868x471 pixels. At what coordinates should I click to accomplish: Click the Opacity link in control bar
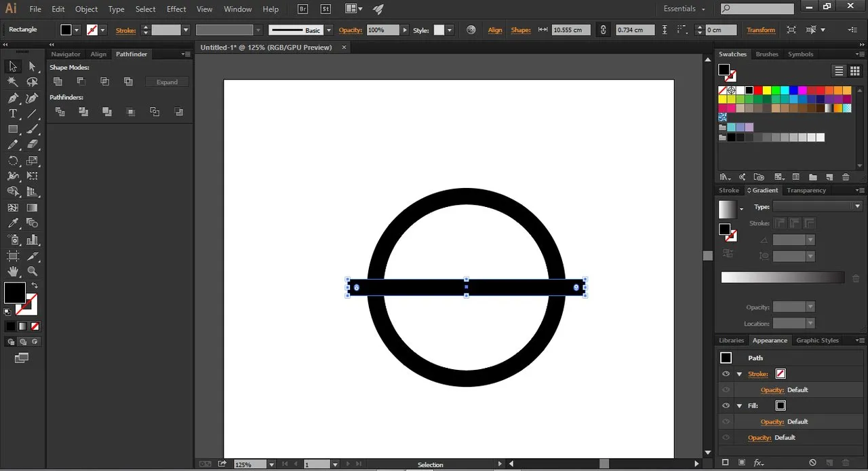pyautogui.click(x=351, y=30)
